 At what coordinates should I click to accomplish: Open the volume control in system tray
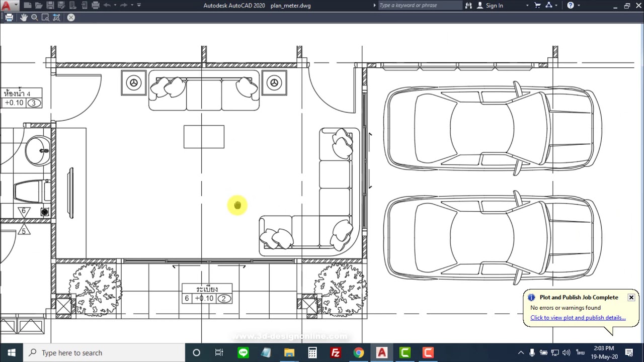pos(567,352)
